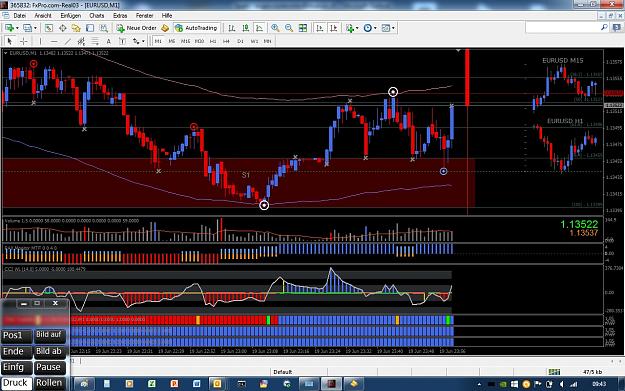This screenshot has height=391, width=625.
Task: Expand the Profiles dropdown arrow
Action: (x=35, y=28)
